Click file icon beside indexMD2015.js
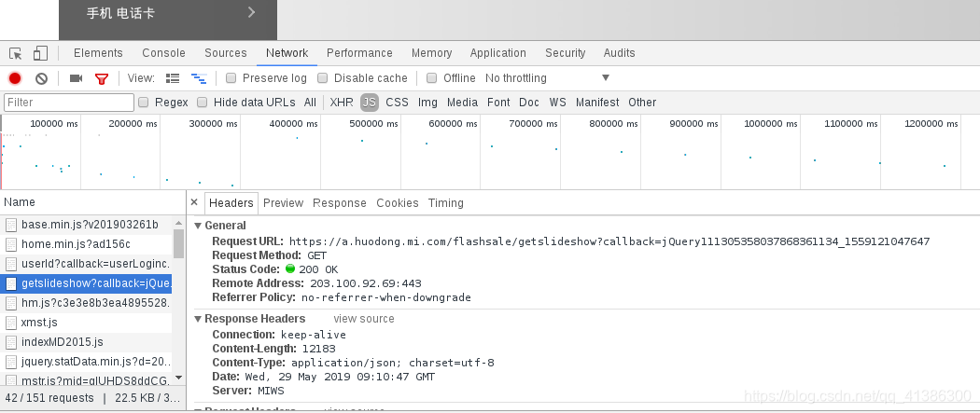 coord(10,342)
